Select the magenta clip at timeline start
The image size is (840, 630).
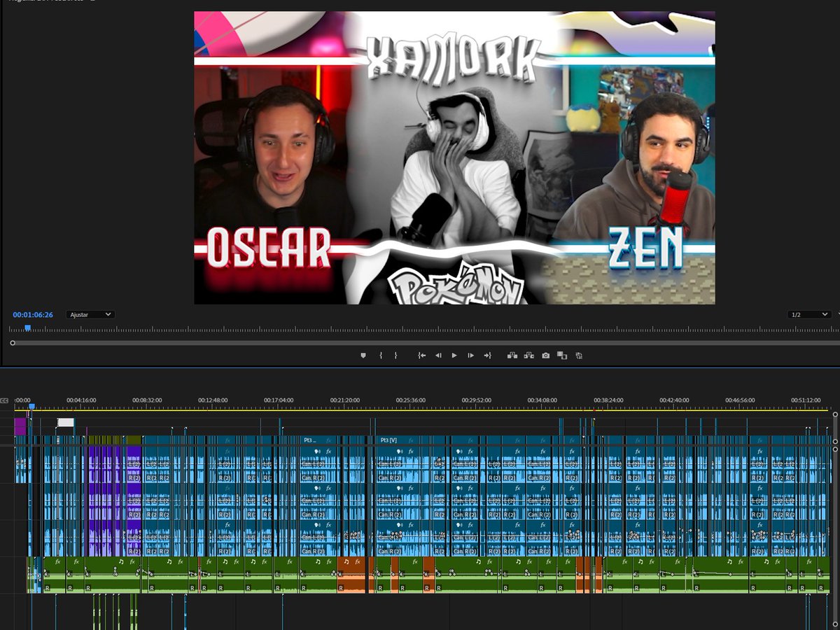[x=20, y=426]
